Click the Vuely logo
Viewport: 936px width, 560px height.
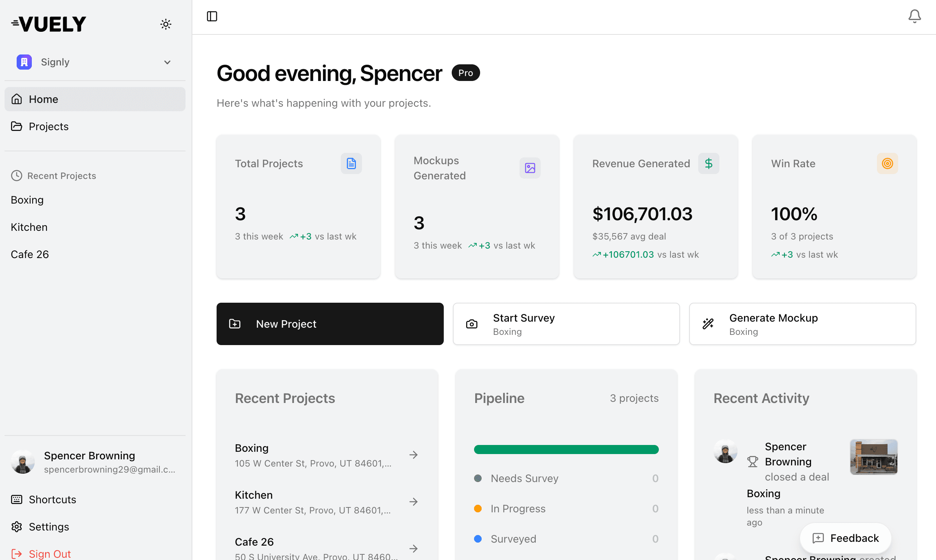48,23
